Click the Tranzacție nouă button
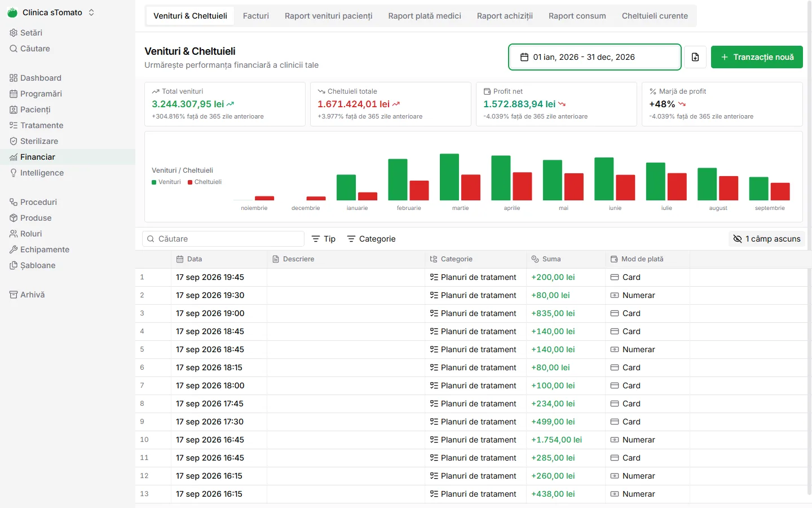Image resolution: width=812 pixels, height=508 pixels. click(x=757, y=57)
